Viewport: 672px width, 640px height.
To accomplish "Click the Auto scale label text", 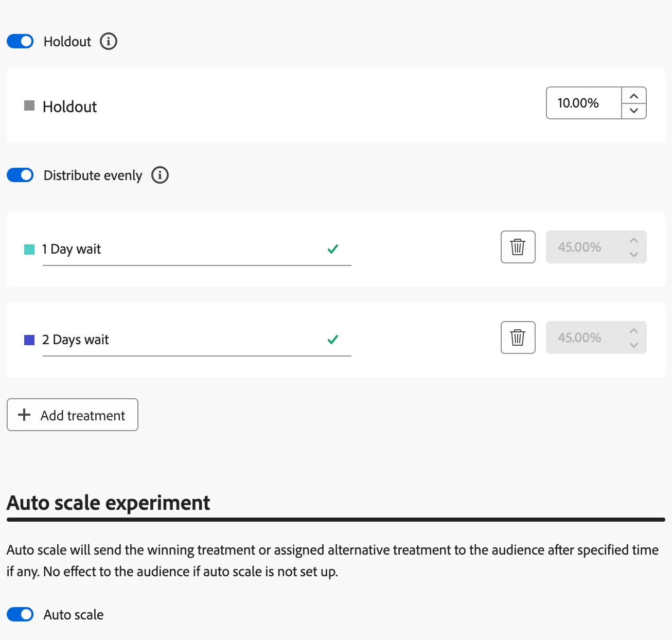I will click(x=74, y=615).
